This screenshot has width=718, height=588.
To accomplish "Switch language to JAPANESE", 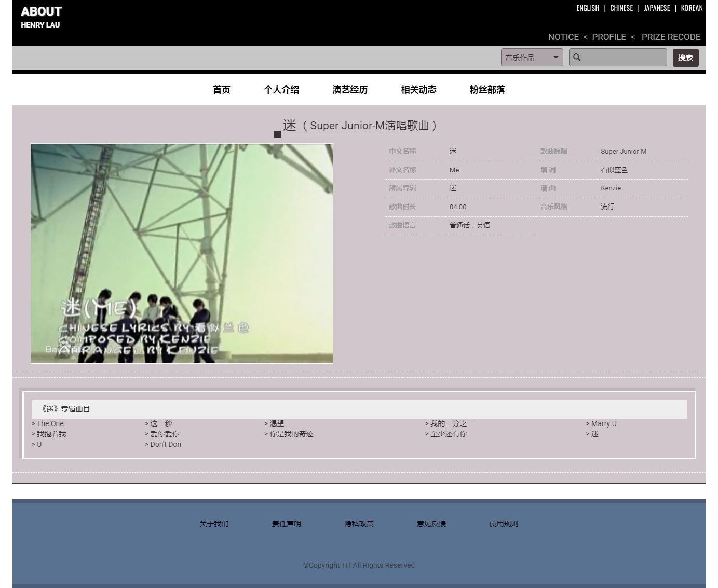I will point(657,8).
